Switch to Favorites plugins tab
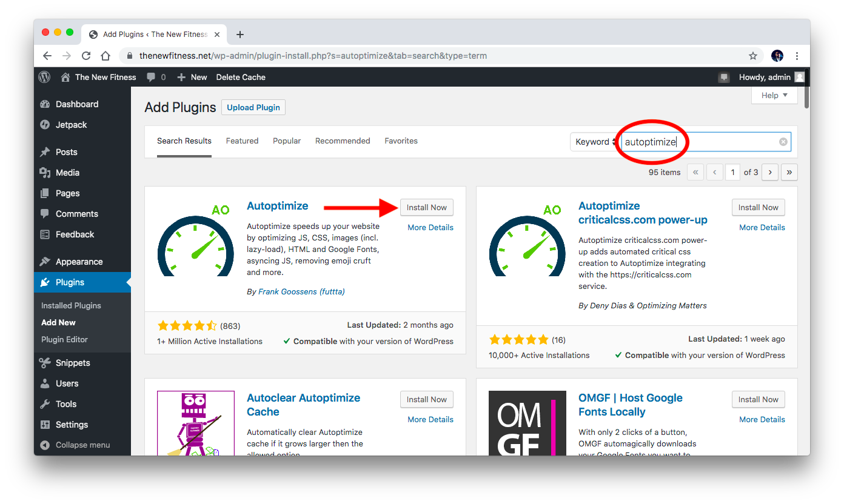Viewport: 844px width, 504px height. (x=401, y=141)
